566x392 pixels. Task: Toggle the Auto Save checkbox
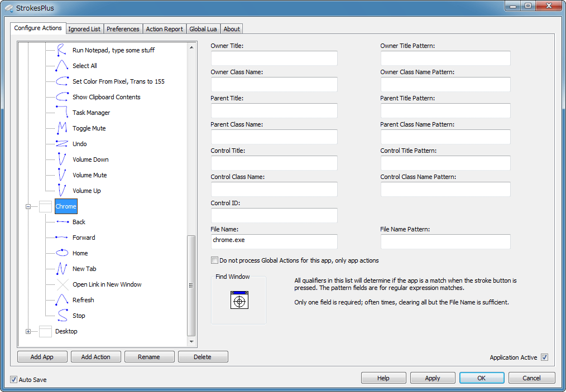point(14,379)
